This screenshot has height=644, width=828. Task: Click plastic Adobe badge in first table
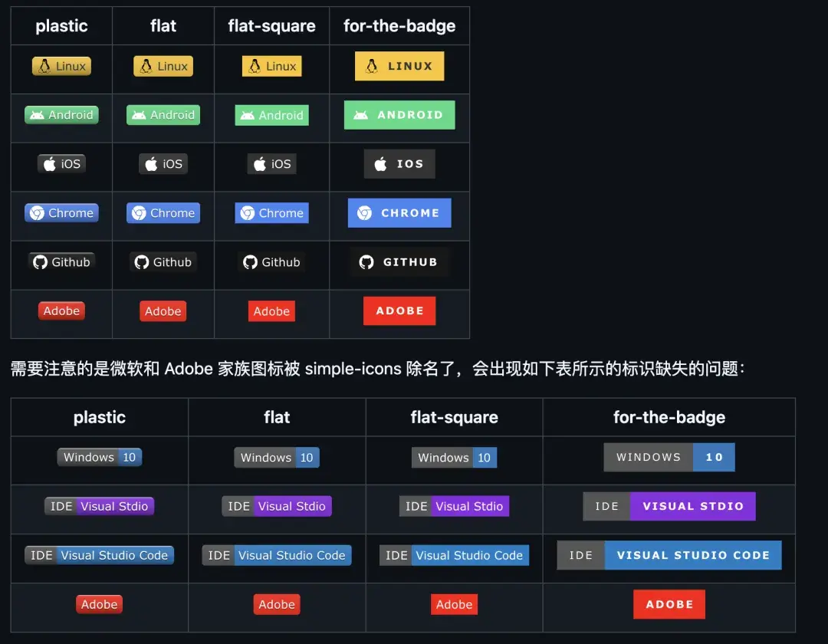pos(62,311)
